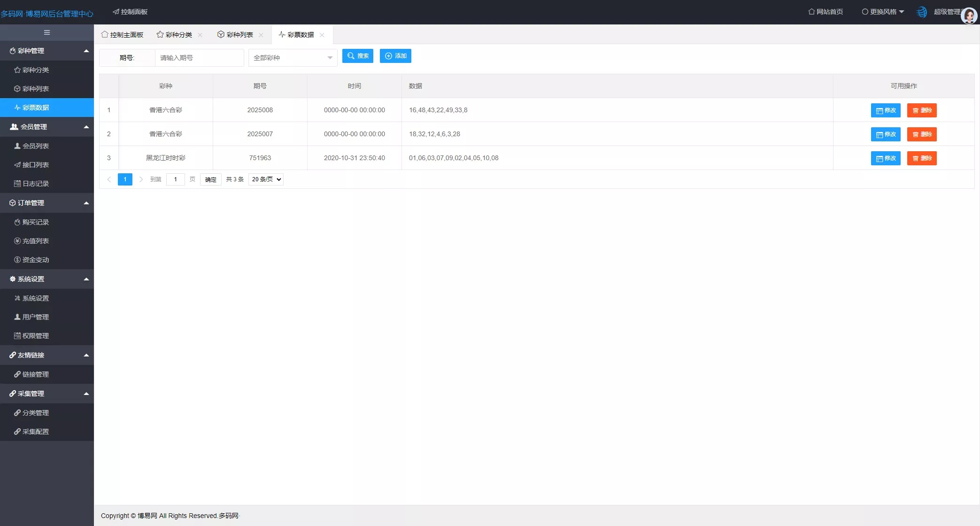Viewport: 980px width, 526px height.
Task: Open the 20条/页 page size selector
Action: (x=265, y=179)
